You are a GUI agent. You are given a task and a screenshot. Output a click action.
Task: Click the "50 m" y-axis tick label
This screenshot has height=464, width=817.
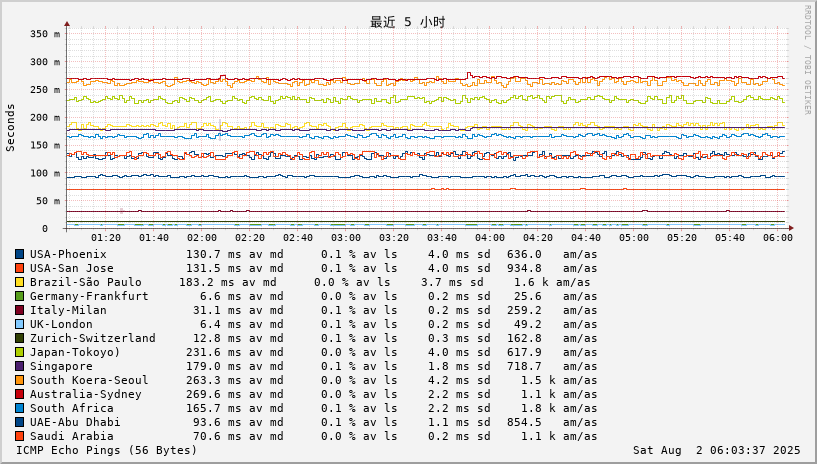48,201
